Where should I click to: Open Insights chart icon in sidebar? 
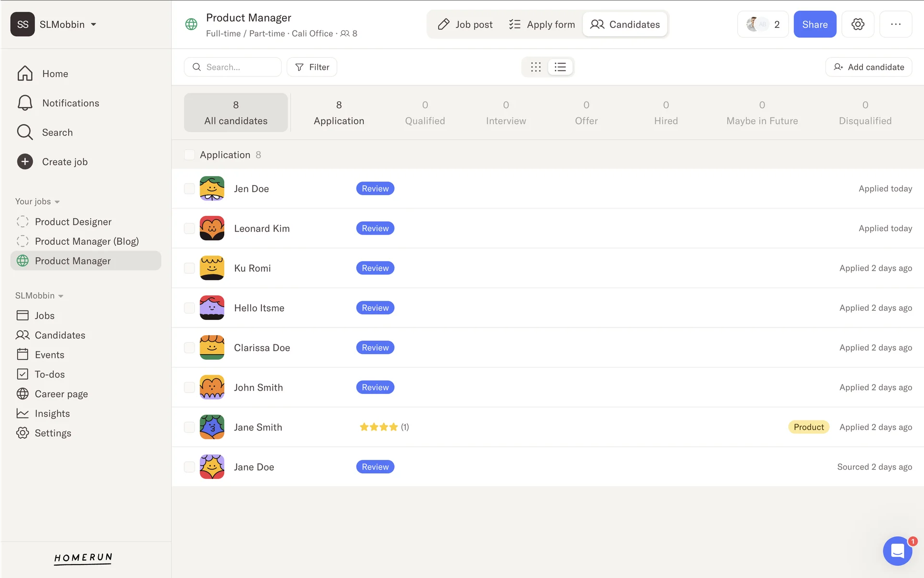23,413
